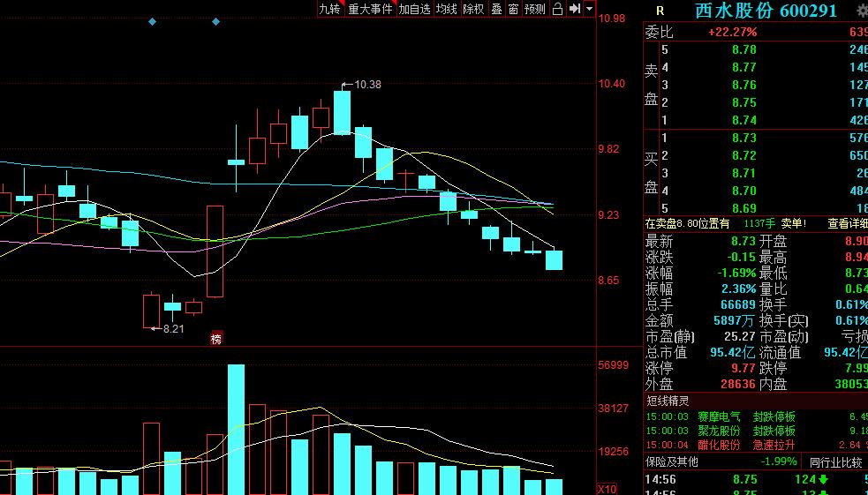Expand the toolbar dropdown arrow
This screenshot has width=868, height=495.
(589, 9)
